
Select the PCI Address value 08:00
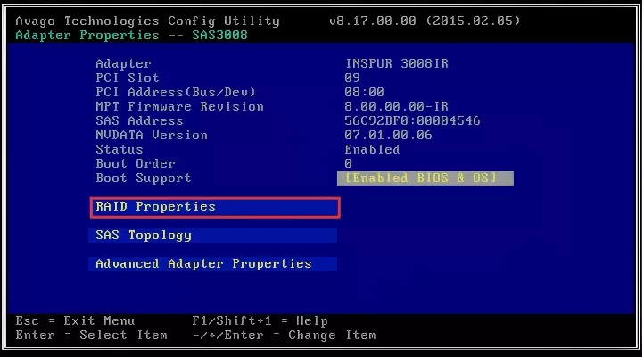coord(364,93)
